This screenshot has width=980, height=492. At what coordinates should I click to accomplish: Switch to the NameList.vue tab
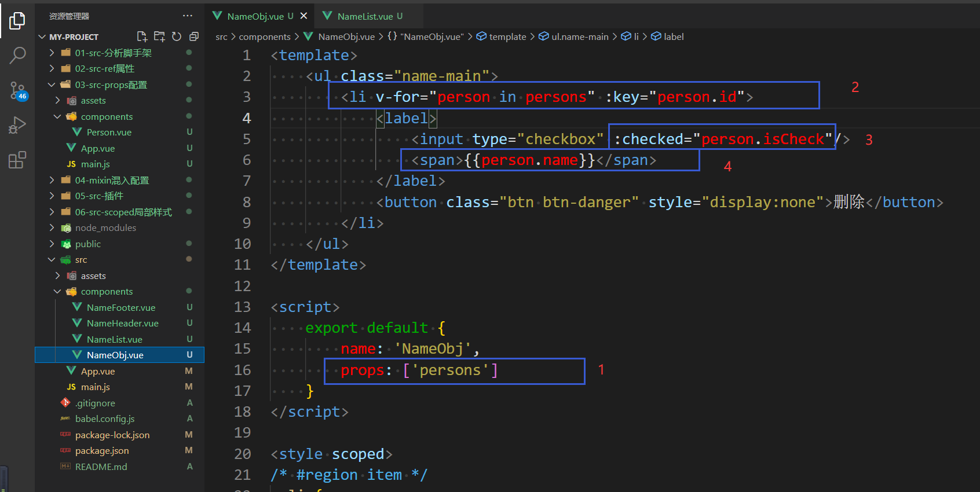point(369,16)
